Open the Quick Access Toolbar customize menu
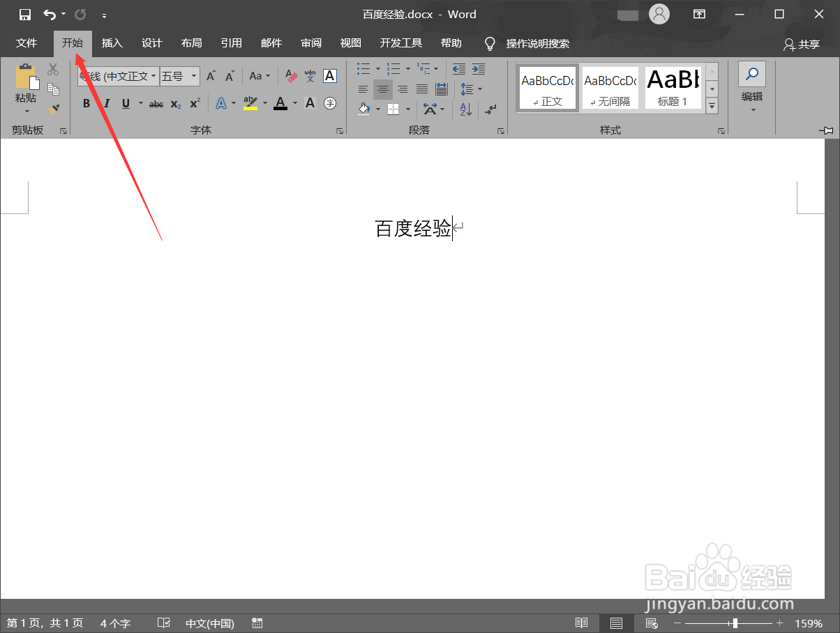This screenshot has height=633, width=840. click(x=104, y=15)
